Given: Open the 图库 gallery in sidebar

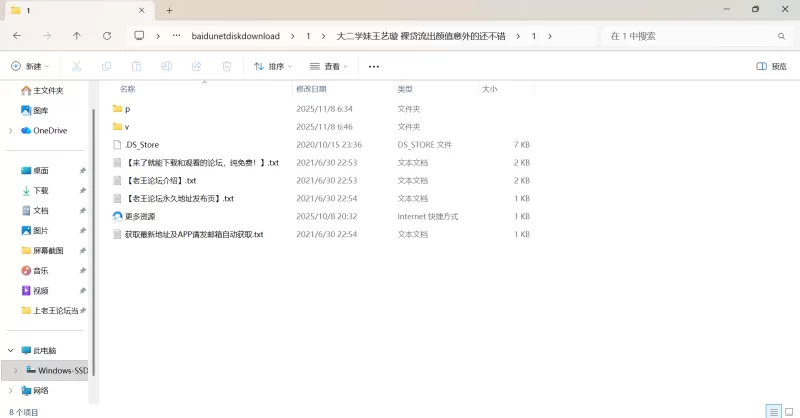Looking at the screenshot, I should tap(40, 110).
